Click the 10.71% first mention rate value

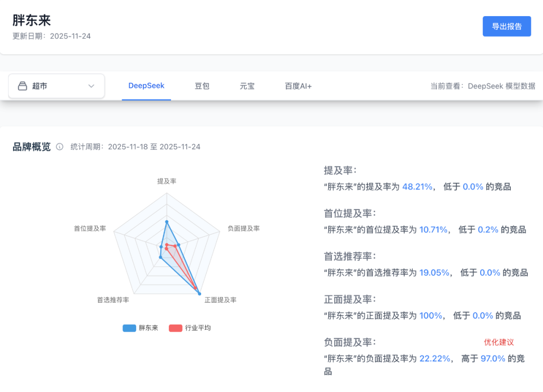[x=433, y=230]
